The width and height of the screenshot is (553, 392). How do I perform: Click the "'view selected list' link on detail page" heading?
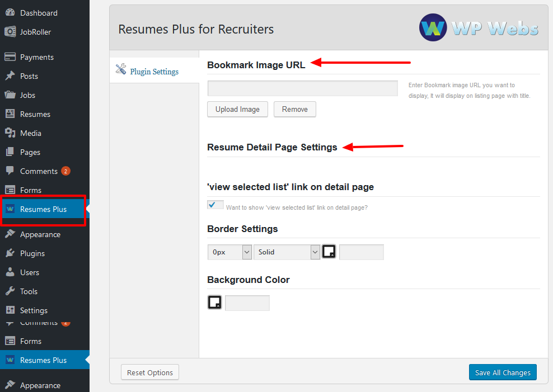coord(290,187)
